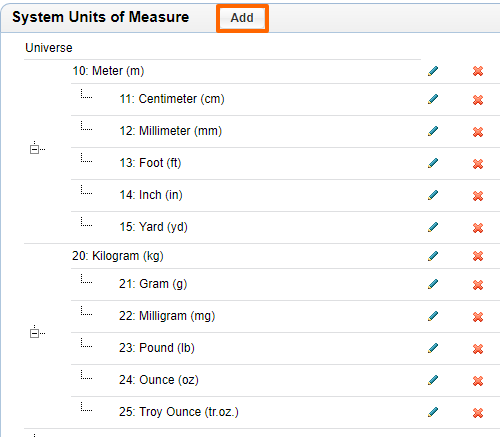Edit the Milligram (mg) unit
The width and height of the screenshot is (500, 437).
click(433, 316)
